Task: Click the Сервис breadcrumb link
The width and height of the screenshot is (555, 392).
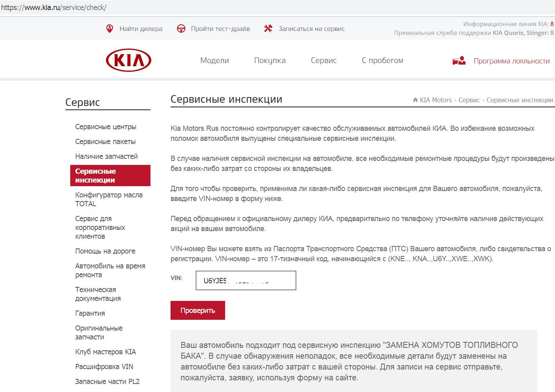Action: [469, 100]
